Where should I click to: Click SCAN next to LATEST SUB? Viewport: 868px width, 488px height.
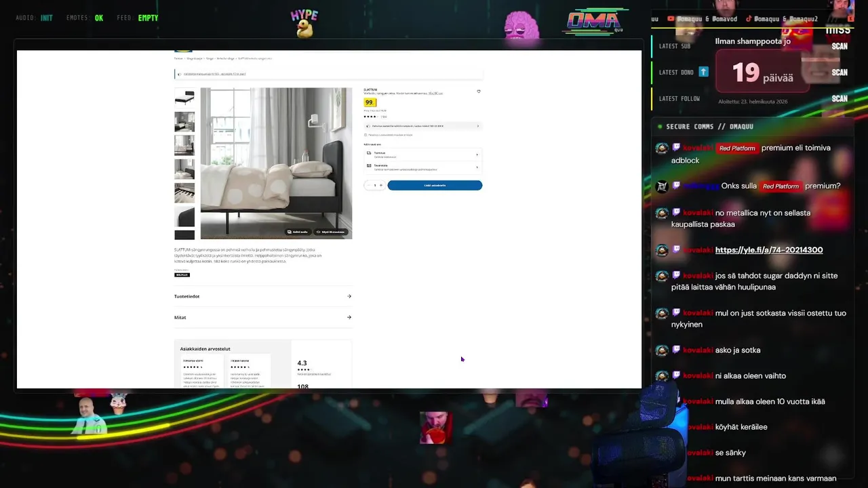tap(840, 46)
